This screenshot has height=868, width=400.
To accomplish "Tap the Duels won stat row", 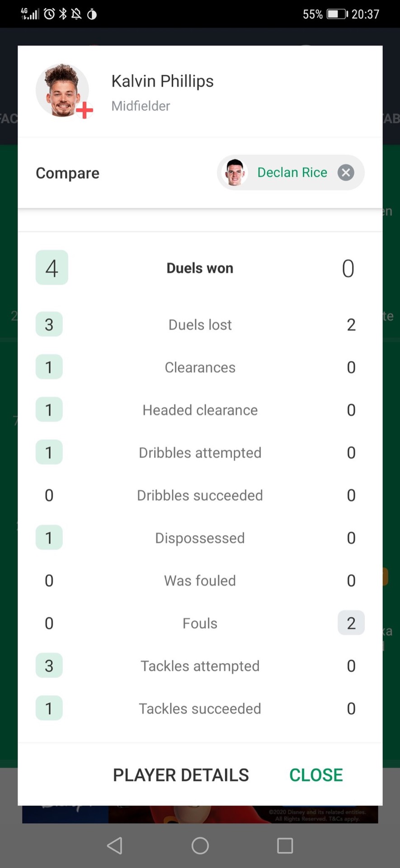I will click(200, 268).
